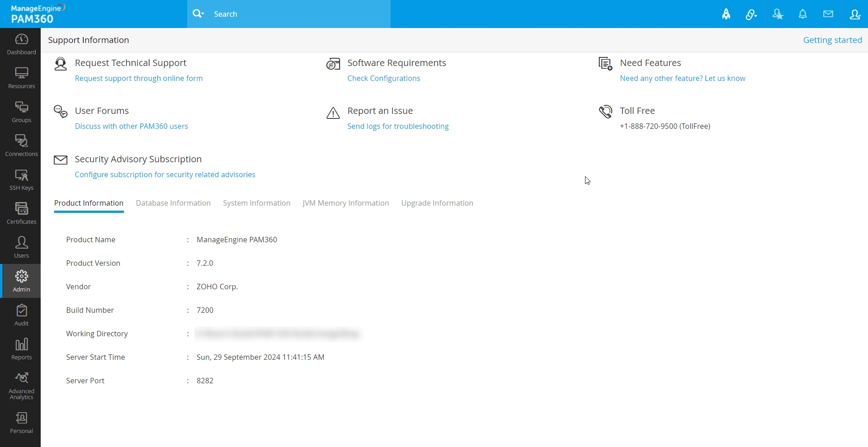Image resolution: width=868 pixels, height=447 pixels.
Task: Select SSH Keys in the sidebar
Action: (21, 180)
